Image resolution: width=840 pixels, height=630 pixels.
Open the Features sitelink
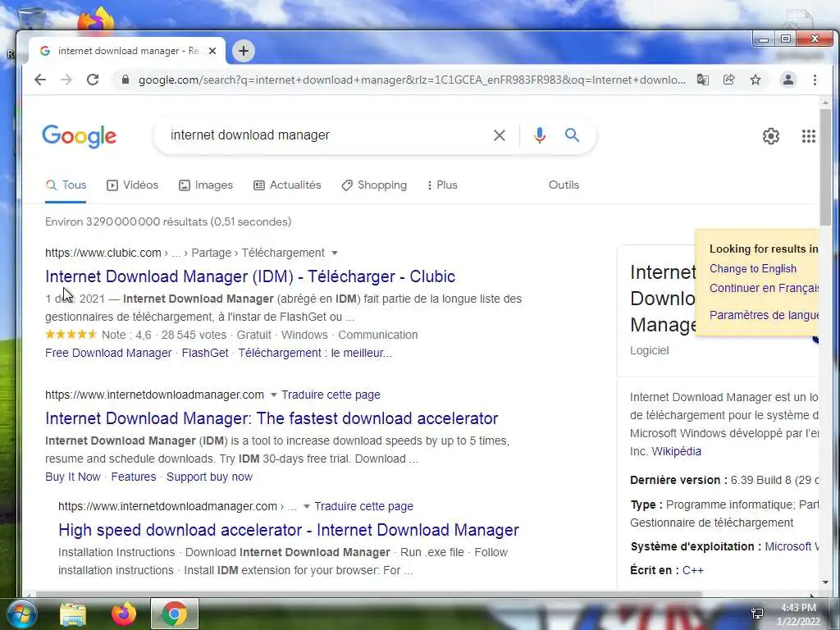[134, 477]
